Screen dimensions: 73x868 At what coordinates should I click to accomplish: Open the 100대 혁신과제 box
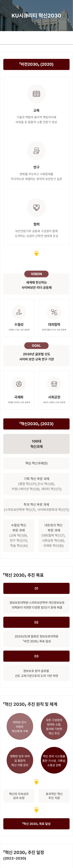coord(36,444)
